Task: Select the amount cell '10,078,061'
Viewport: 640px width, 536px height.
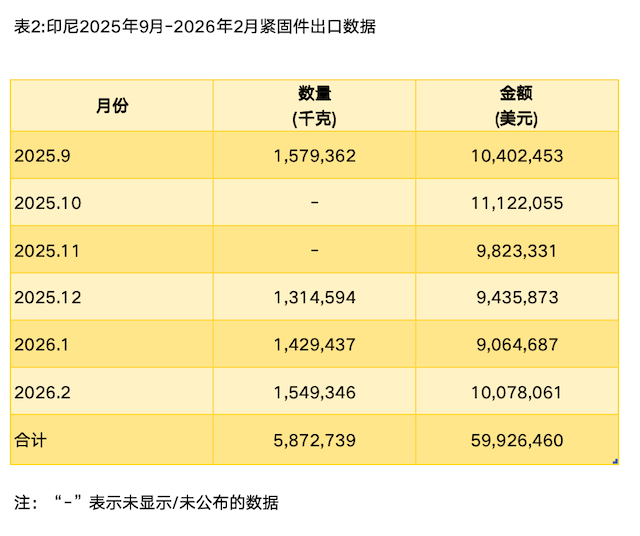Action: pos(517,391)
